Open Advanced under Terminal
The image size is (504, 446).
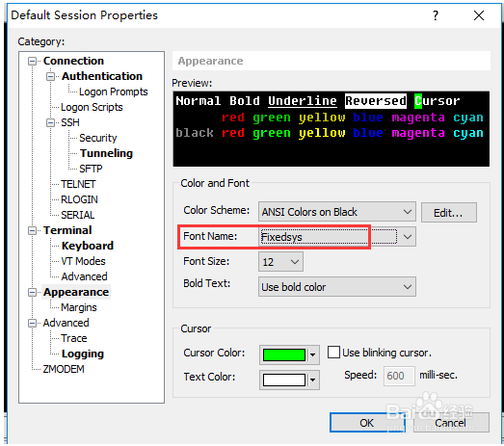pyautogui.click(x=84, y=276)
